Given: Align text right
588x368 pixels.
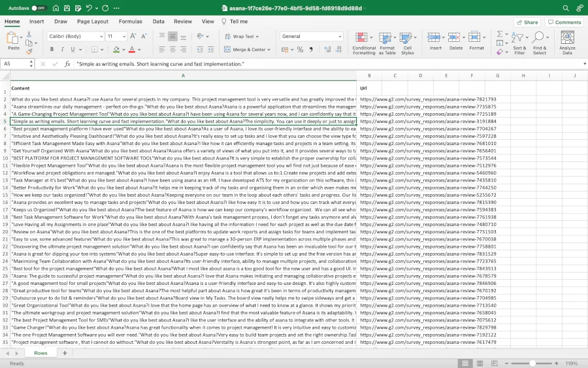Looking at the screenshot, I should coord(184,49).
